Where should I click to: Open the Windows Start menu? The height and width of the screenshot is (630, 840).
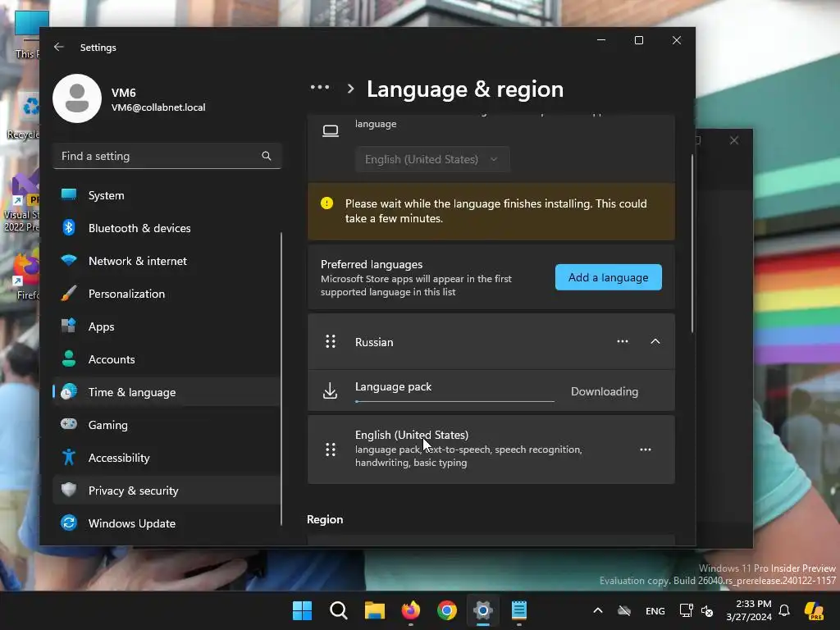[x=302, y=610]
